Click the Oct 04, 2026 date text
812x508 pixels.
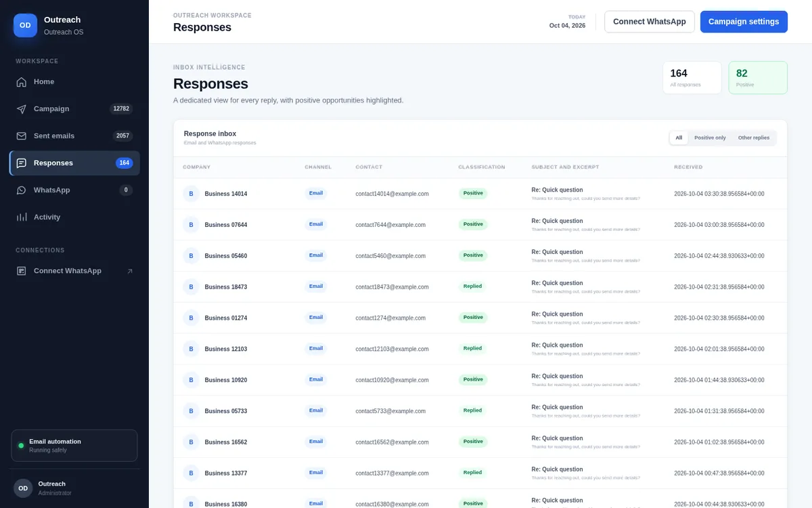[567, 26]
